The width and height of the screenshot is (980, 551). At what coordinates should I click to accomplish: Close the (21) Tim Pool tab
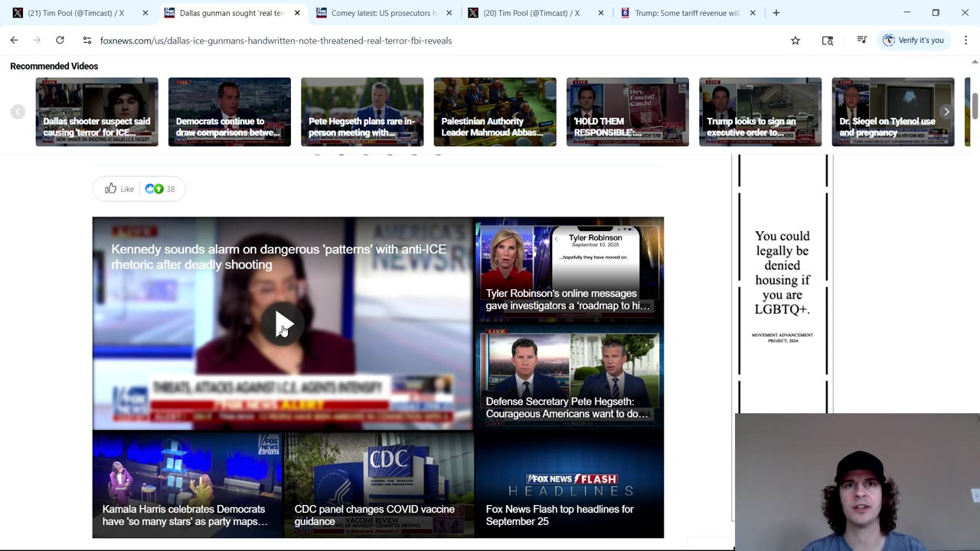145,13
